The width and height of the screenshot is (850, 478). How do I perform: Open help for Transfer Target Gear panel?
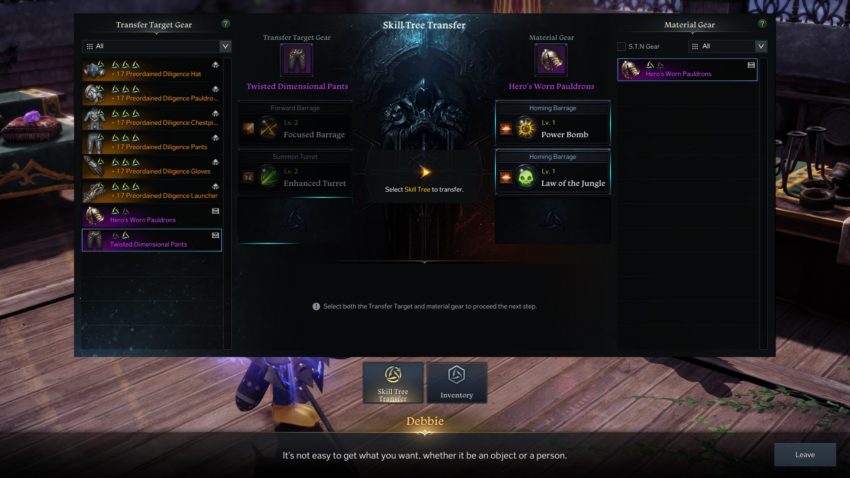(226, 24)
